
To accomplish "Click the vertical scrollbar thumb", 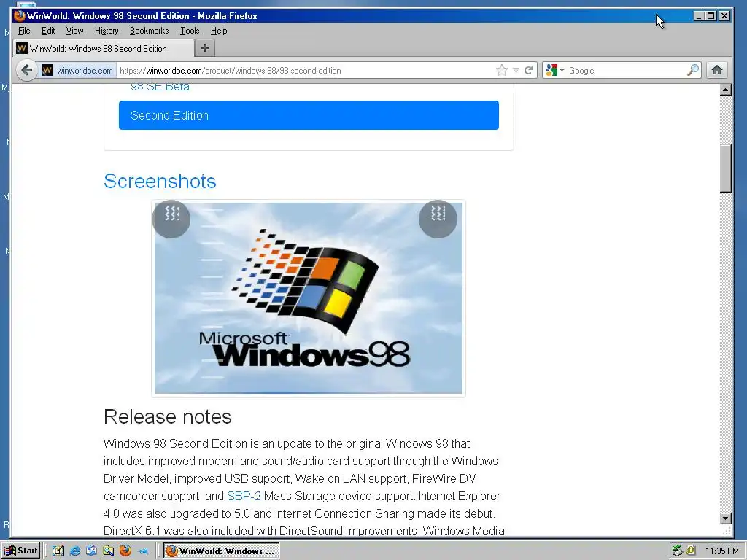I will click(726, 168).
